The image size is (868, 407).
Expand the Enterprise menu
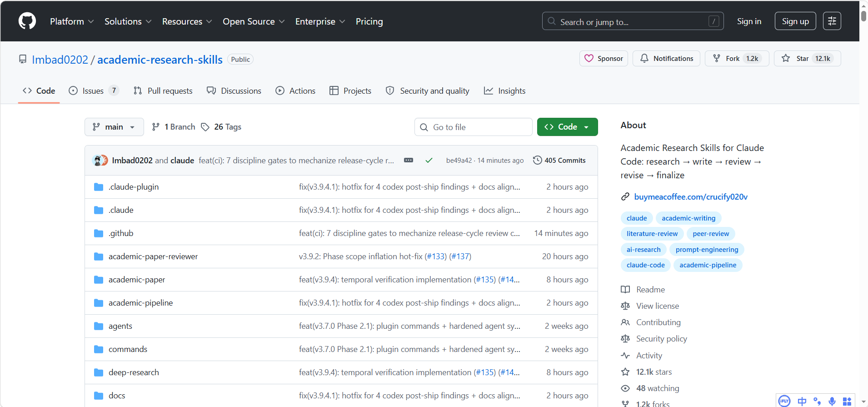click(320, 21)
